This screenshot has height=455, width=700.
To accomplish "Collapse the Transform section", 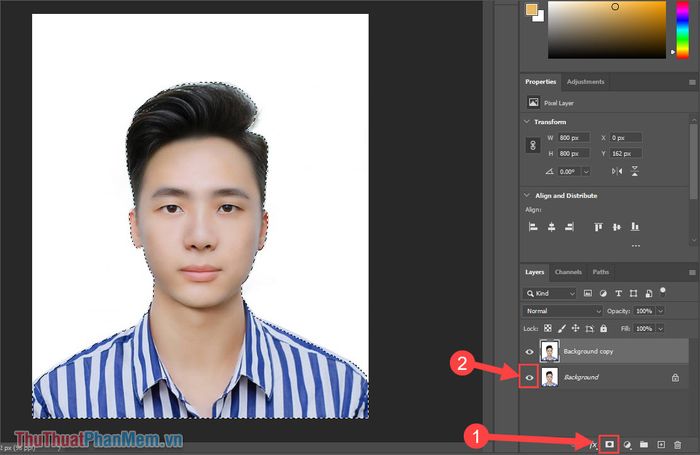I will pos(527,121).
